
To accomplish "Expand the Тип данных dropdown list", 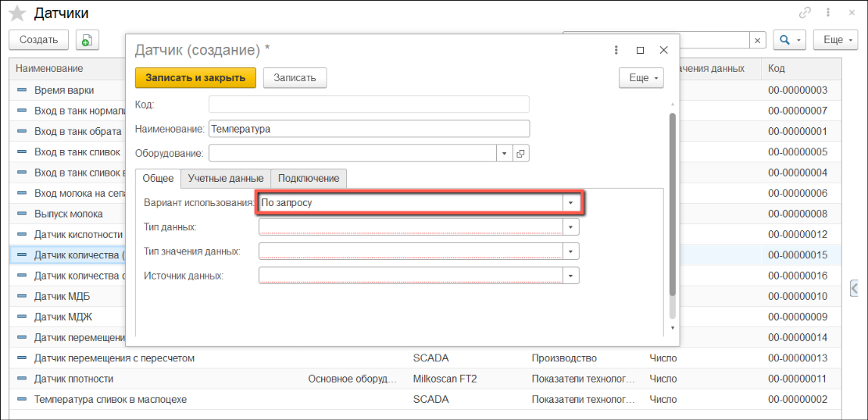I will click(x=571, y=227).
